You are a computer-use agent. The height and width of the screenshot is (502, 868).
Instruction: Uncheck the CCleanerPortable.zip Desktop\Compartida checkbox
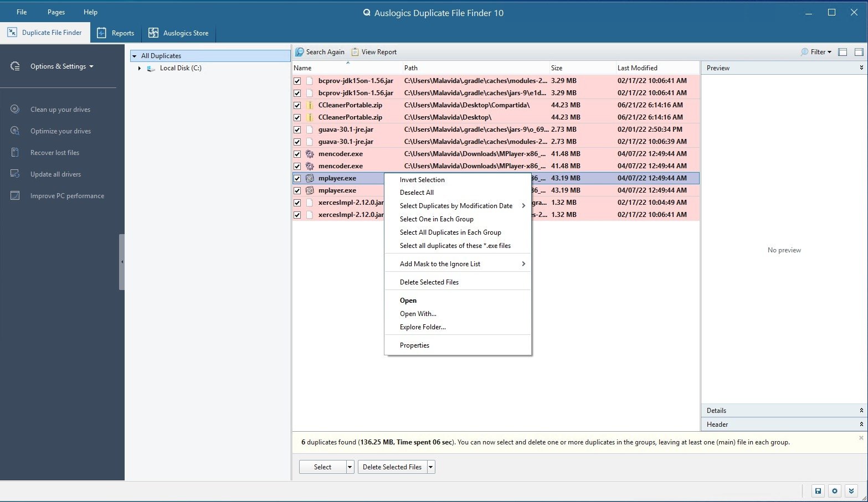tap(297, 105)
